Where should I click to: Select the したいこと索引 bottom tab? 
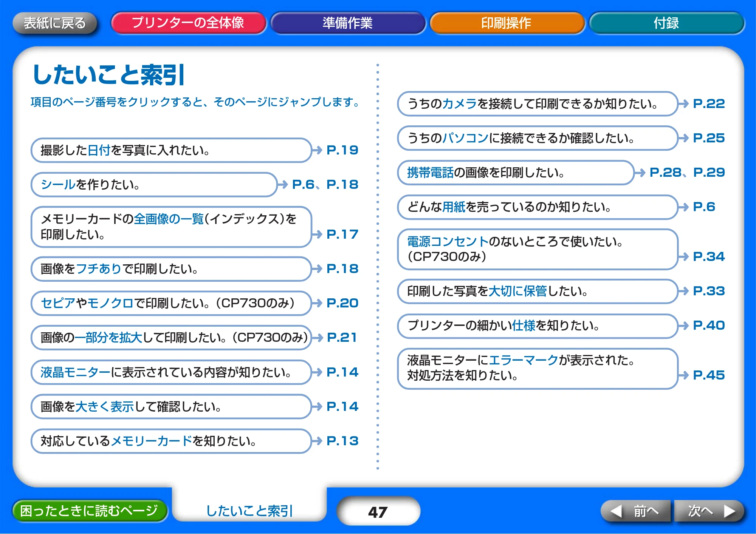coord(249,511)
